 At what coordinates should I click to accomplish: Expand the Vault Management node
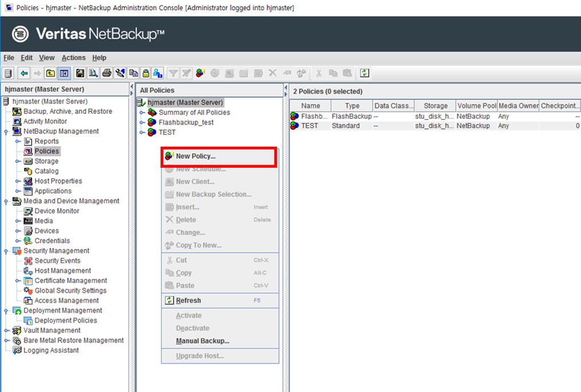pyautogui.click(x=6, y=330)
